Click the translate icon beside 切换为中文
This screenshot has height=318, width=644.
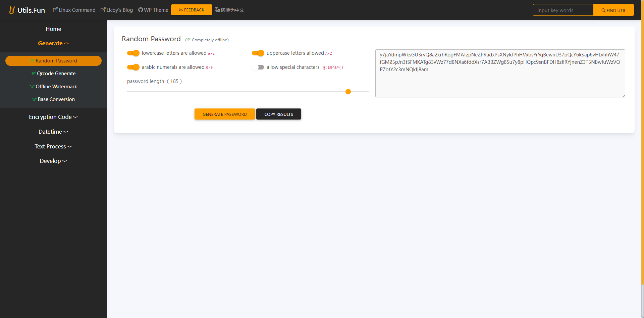coord(217,10)
